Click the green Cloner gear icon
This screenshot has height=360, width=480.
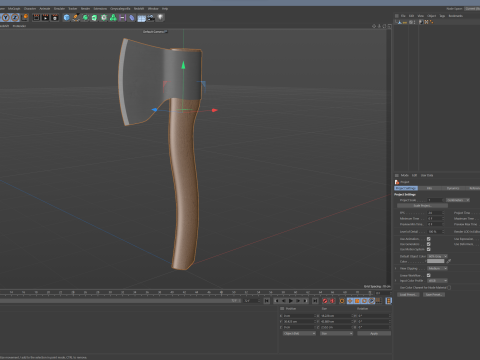click(x=104, y=17)
